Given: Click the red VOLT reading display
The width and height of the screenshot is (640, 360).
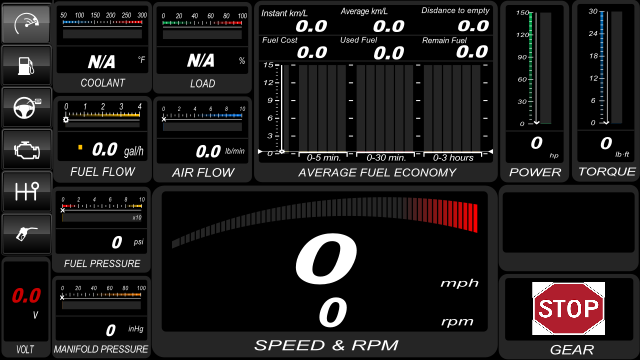Looking at the screenshot, I should click(x=26, y=296).
